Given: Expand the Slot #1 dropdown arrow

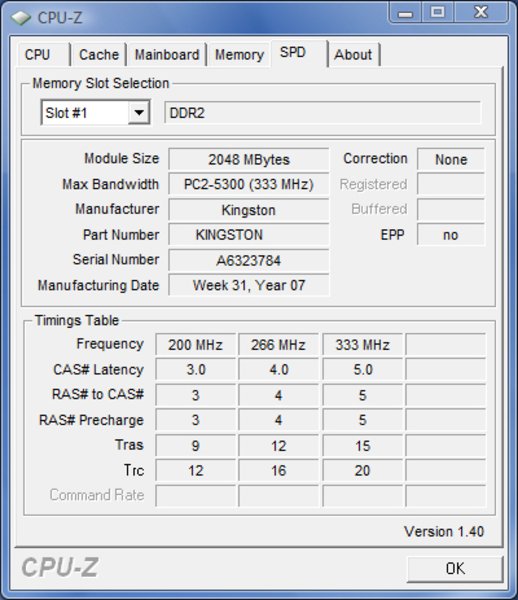Looking at the screenshot, I should point(138,112).
